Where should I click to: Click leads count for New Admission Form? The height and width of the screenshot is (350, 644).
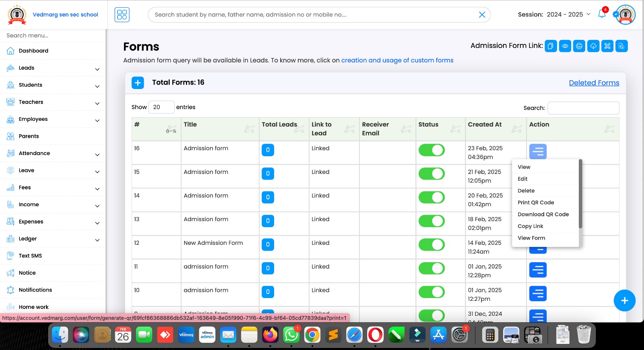(x=268, y=244)
